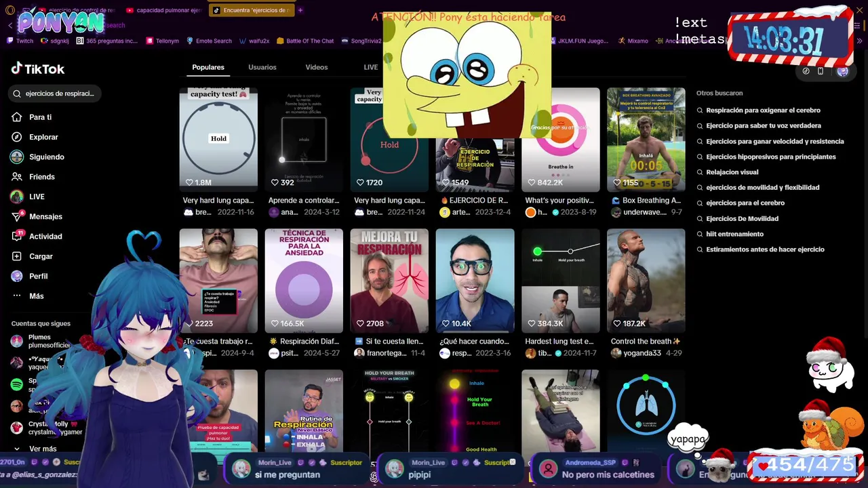Click Opera browser icon at top left
This screenshot has height=488, width=868.
pyautogui.click(x=9, y=10)
